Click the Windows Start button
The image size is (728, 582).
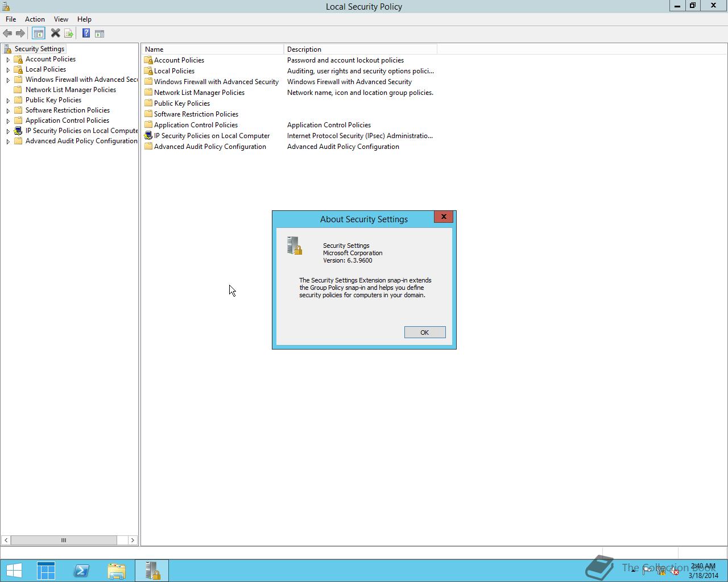(14, 571)
